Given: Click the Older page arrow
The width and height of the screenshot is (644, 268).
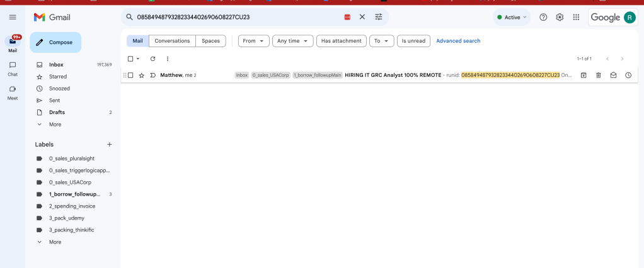Looking at the screenshot, I should tap(622, 59).
